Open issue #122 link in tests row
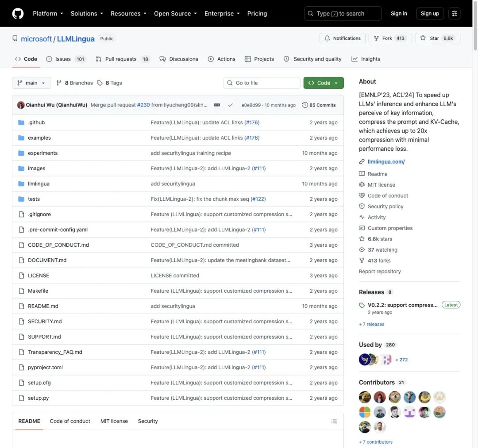This screenshot has height=448, width=478. (x=258, y=199)
